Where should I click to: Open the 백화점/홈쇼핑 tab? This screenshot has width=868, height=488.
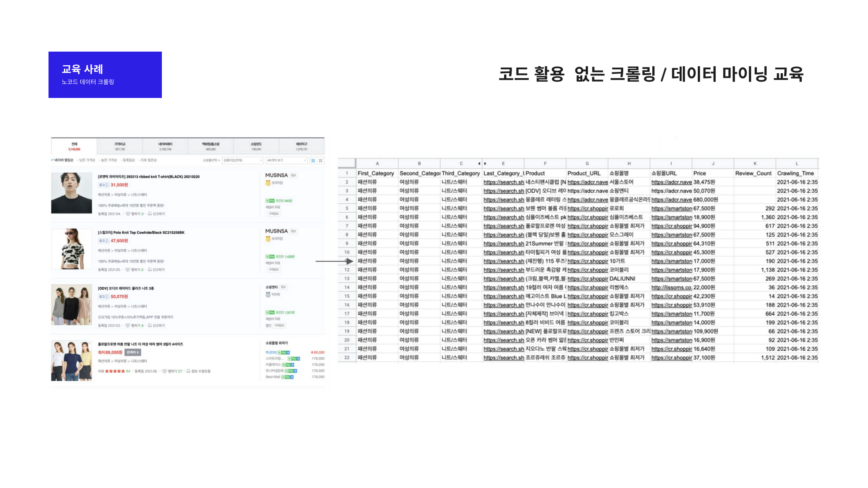[x=210, y=146]
